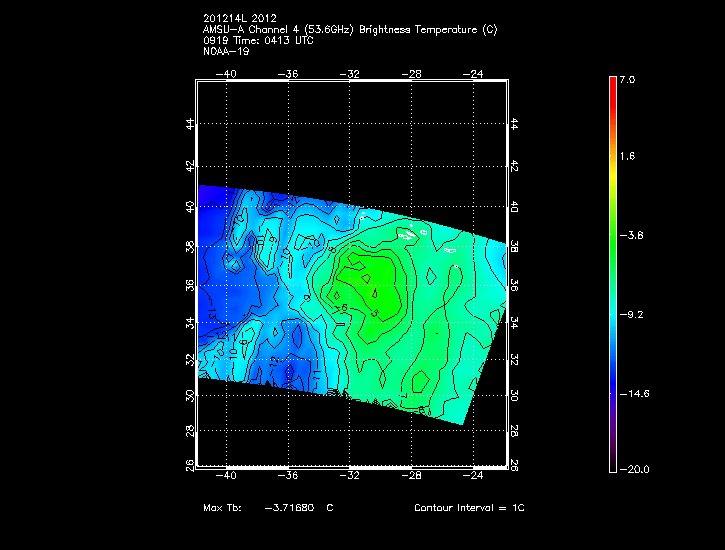Click the -32 longitude label on top axis
Viewport: 725px width, 550px height.
(351, 73)
